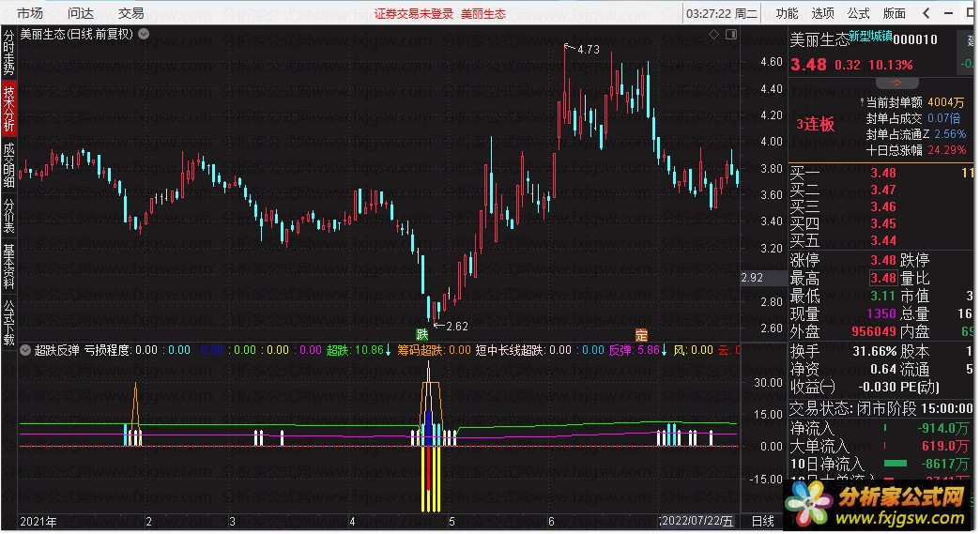Click 新型城镇 sector link
Viewport: 980px width, 534px height.
click(x=870, y=36)
